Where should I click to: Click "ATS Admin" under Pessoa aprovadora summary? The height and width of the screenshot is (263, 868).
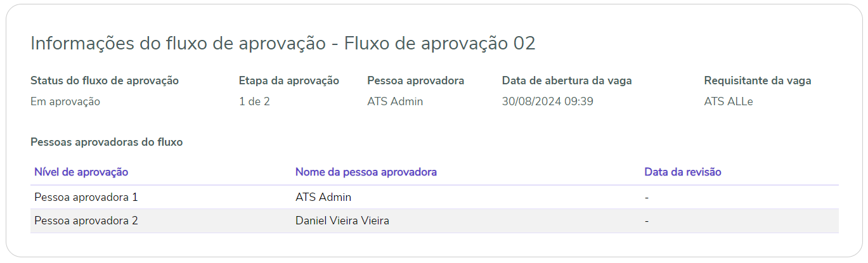[x=395, y=101]
